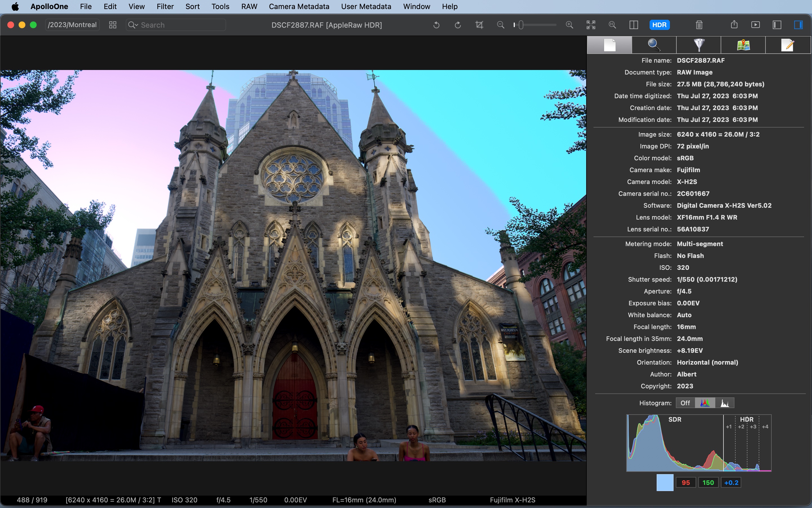Open the Tools menu

pos(220,6)
